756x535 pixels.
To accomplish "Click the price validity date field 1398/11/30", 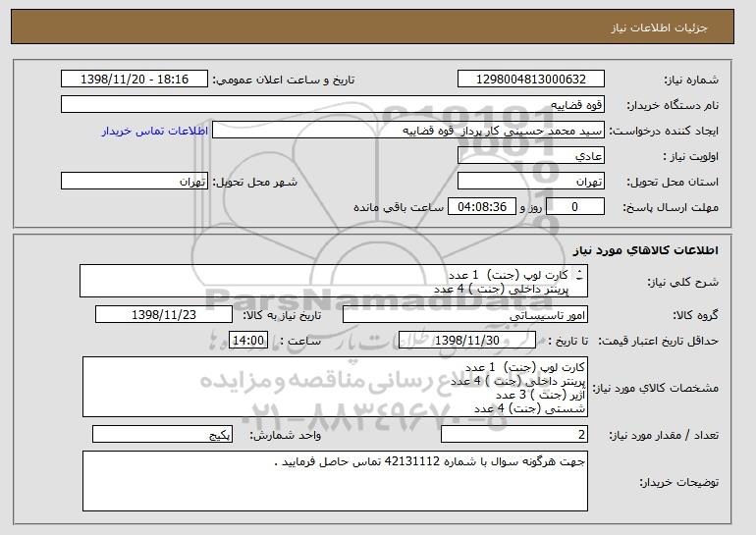I will coord(467,341).
